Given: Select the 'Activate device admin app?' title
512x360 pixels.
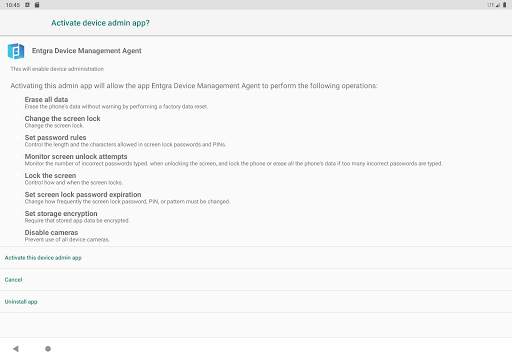Looking at the screenshot, I should click(x=100, y=23).
